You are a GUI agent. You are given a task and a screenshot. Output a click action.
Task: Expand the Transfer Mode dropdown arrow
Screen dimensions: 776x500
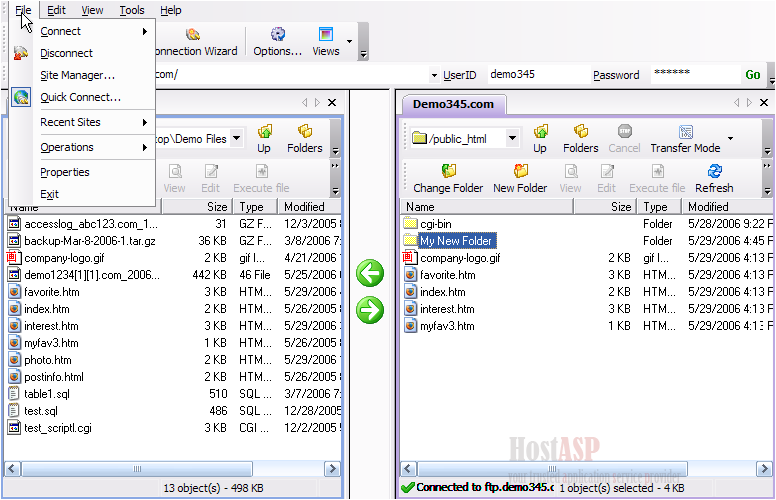(730, 138)
